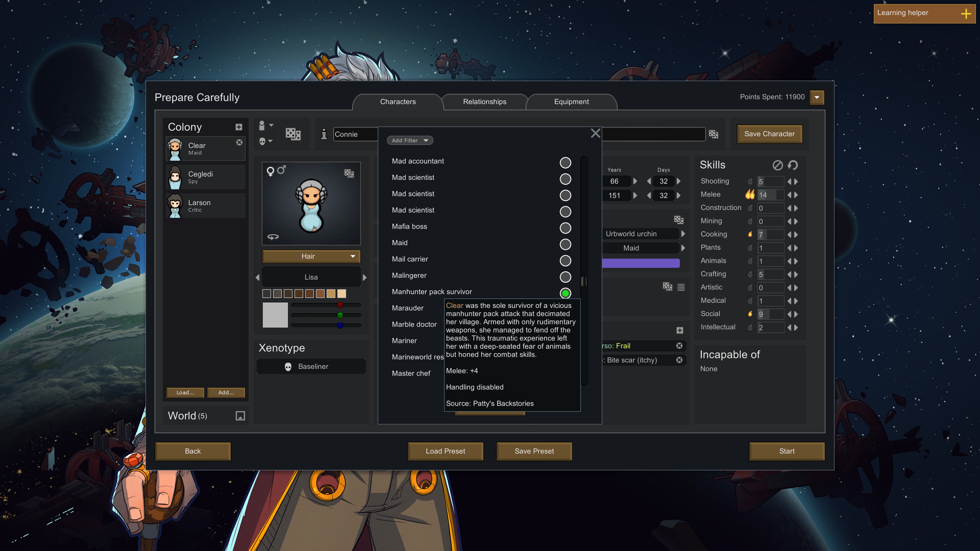Open character info icon next to name

324,134
